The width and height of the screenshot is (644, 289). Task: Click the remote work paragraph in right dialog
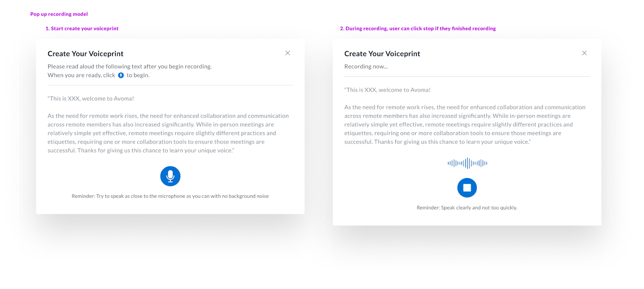click(x=465, y=125)
